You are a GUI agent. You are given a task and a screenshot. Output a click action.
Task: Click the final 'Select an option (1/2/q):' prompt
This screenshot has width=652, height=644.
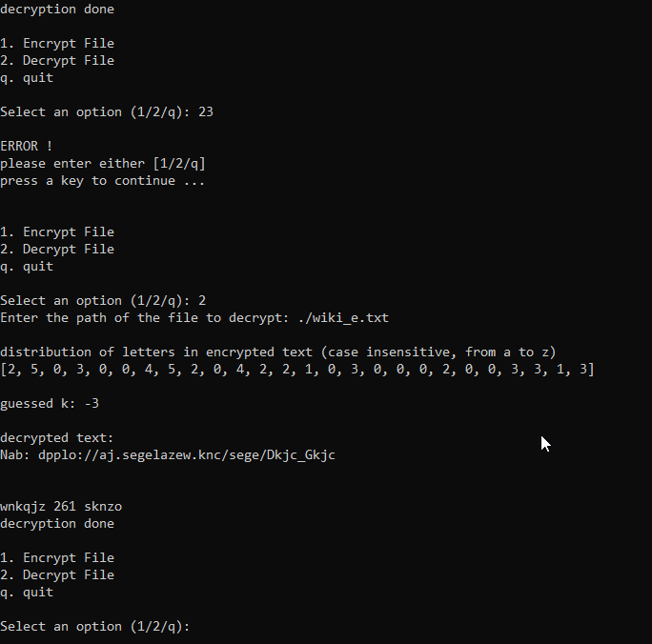pyautogui.click(x=94, y=627)
